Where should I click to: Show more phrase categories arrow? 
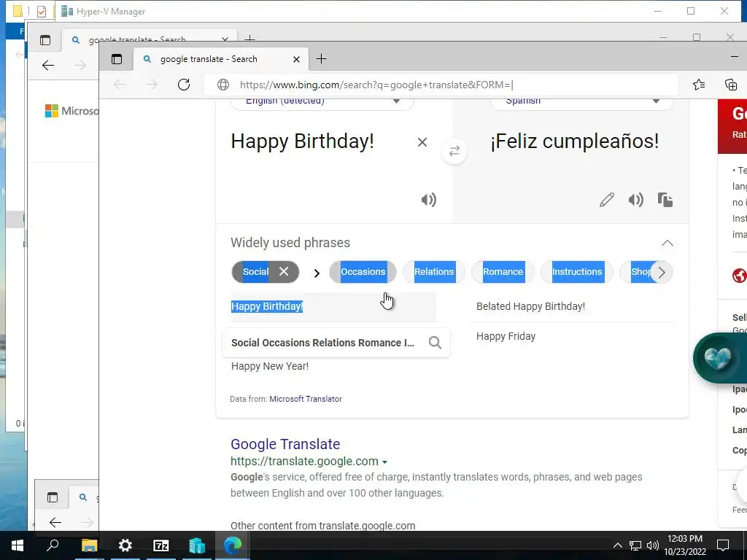pos(661,273)
